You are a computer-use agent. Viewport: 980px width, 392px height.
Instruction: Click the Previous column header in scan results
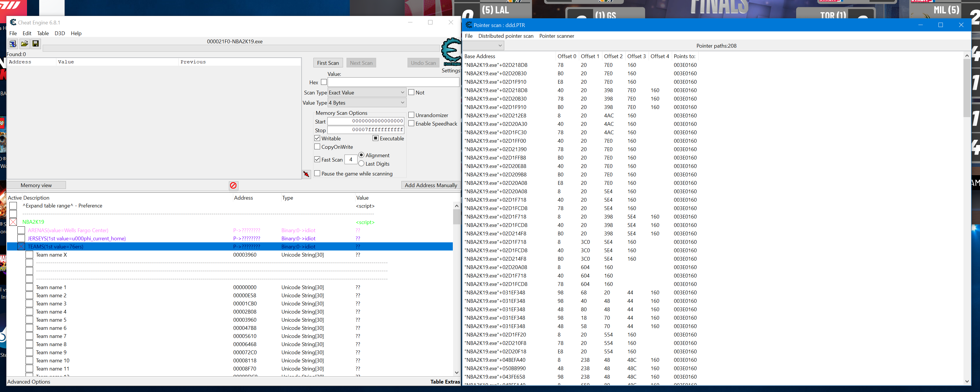tap(239, 62)
